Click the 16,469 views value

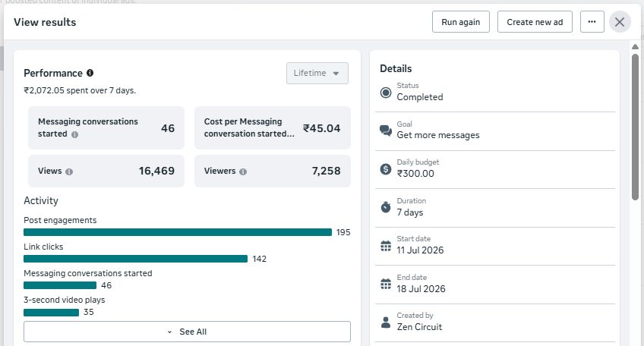(x=156, y=171)
